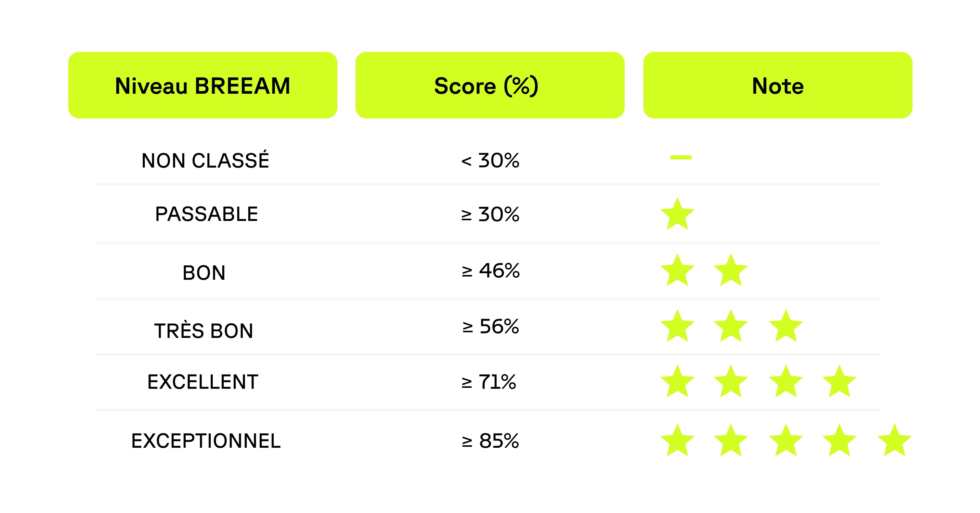Click the Note column header

tap(778, 85)
